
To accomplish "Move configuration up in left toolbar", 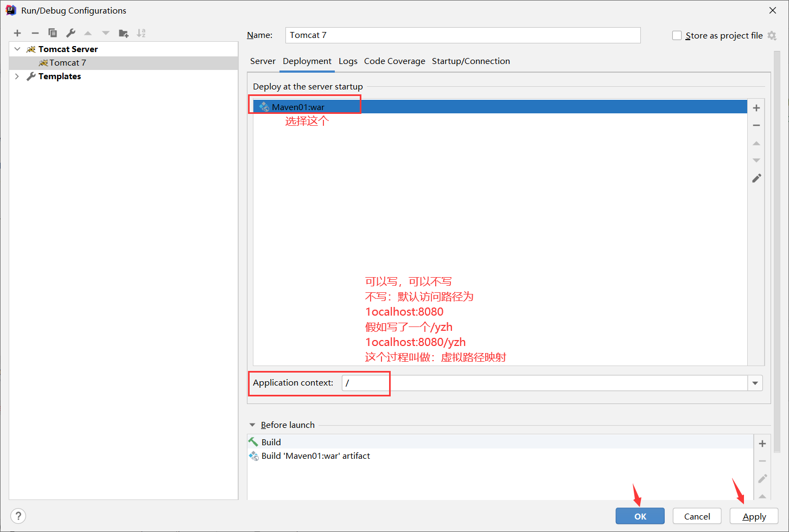I will point(88,33).
